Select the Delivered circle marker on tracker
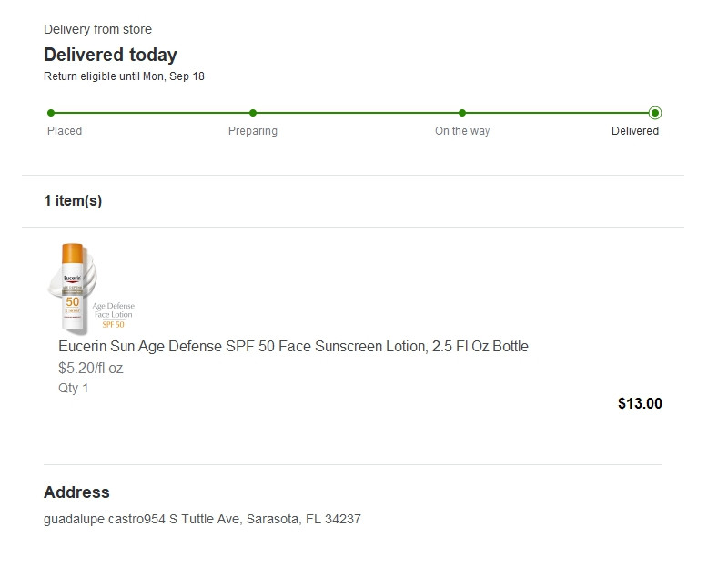The width and height of the screenshot is (728, 588). [655, 113]
